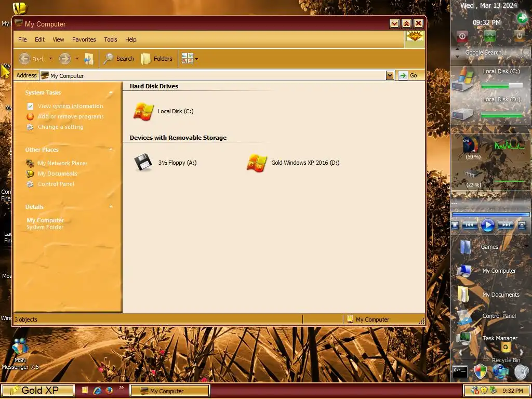532x399 pixels.
Task: Click the sidebar magnifier search icon
Action: click(525, 52)
